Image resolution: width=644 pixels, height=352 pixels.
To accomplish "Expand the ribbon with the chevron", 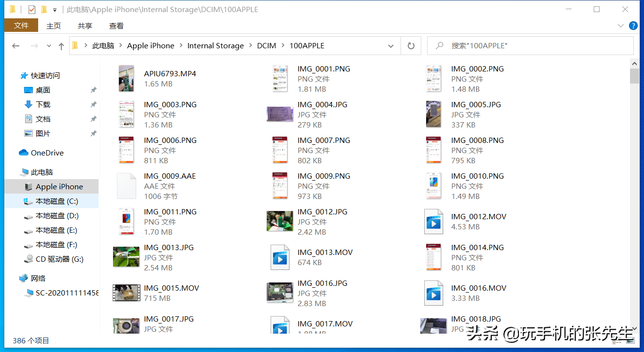I will (x=620, y=26).
